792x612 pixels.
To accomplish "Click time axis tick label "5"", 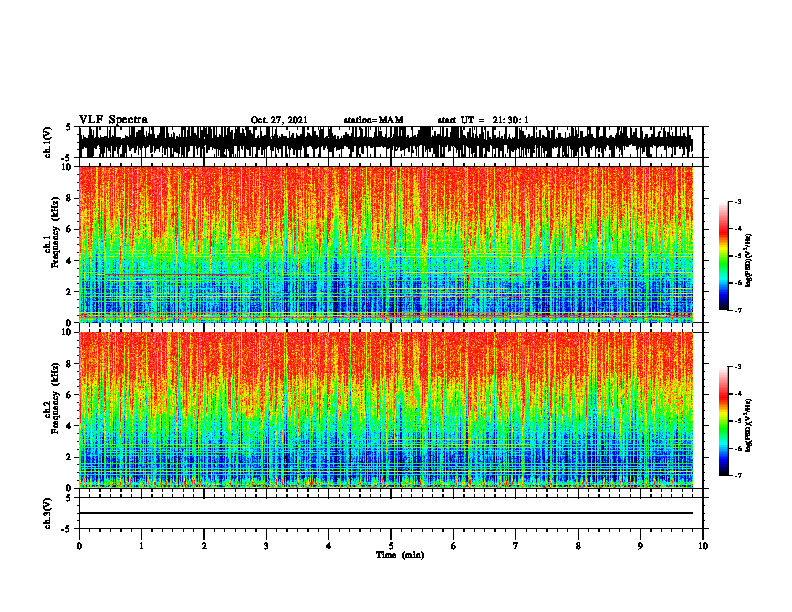I will (391, 546).
